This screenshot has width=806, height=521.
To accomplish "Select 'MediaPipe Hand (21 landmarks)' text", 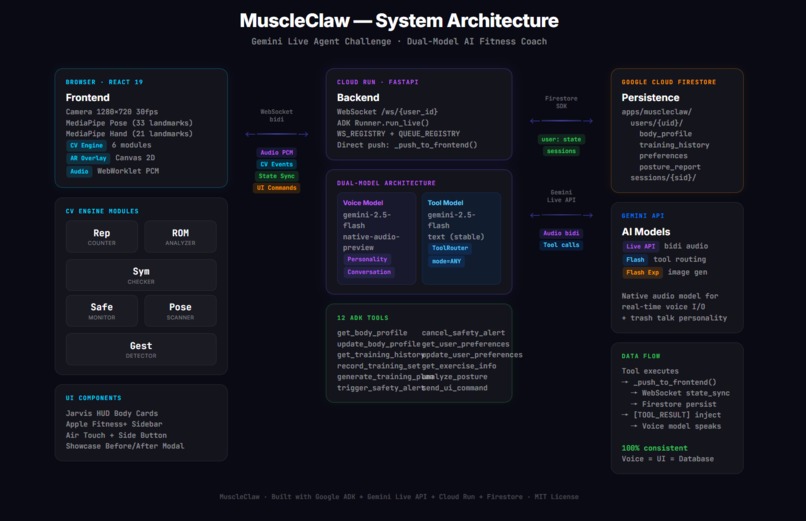I will (x=129, y=134).
